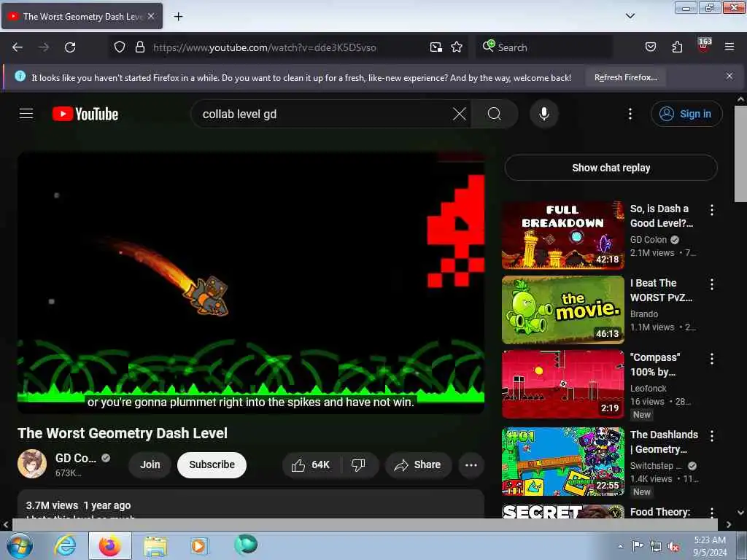The width and height of the screenshot is (747, 560).
Task: Open the Pocket save icon
Action: coord(650,47)
